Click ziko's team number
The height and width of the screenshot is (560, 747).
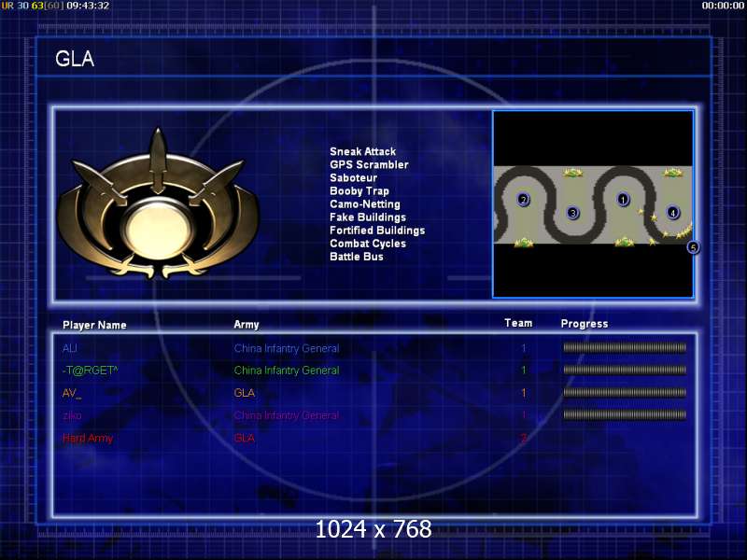[x=524, y=415]
